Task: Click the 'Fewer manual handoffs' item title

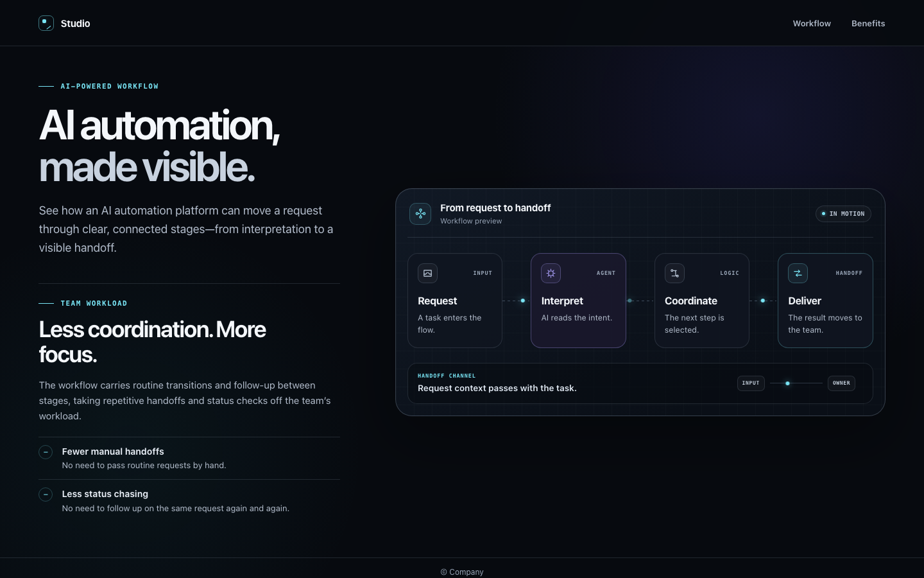Action: coord(113,451)
